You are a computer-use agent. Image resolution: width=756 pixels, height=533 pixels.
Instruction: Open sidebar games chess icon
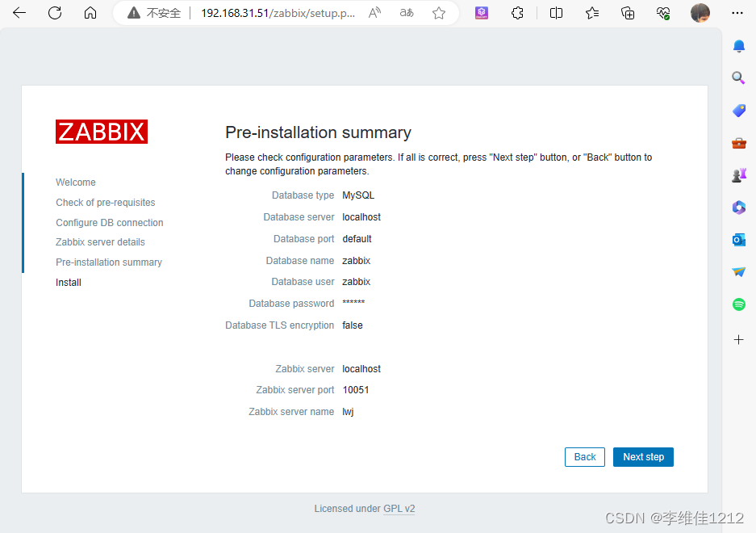(x=738, y=174)
